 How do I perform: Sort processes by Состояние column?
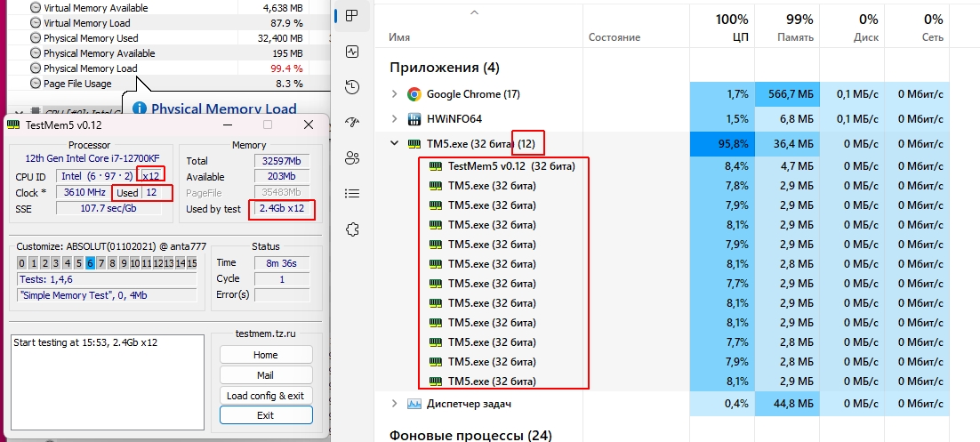615,37
